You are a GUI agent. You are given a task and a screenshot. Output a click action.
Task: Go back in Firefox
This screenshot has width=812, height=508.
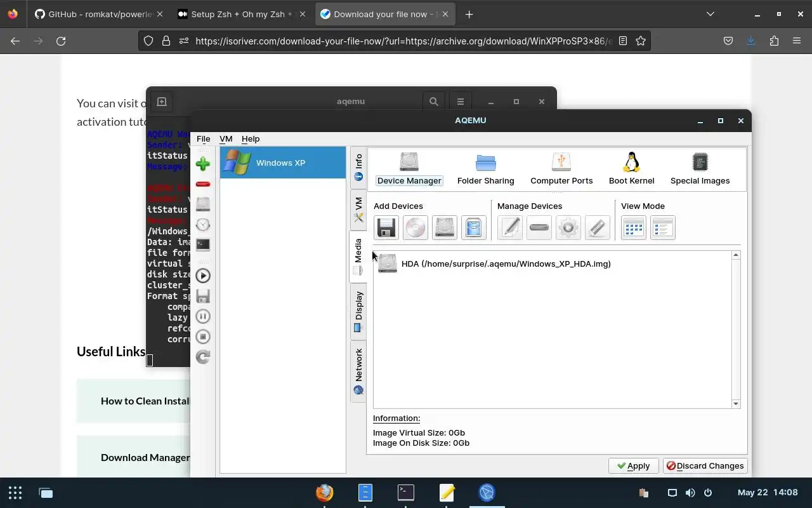pyautogui.click(x=15, y=41)
